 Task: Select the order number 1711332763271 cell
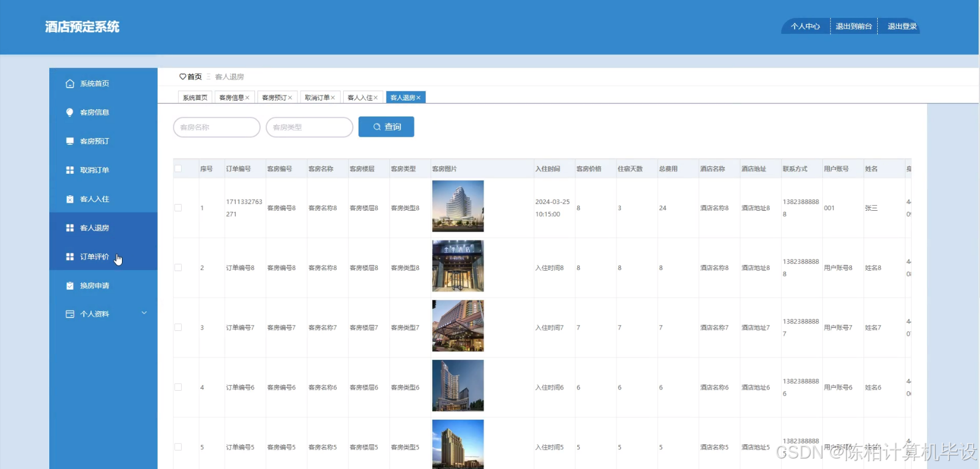(244, 208)
